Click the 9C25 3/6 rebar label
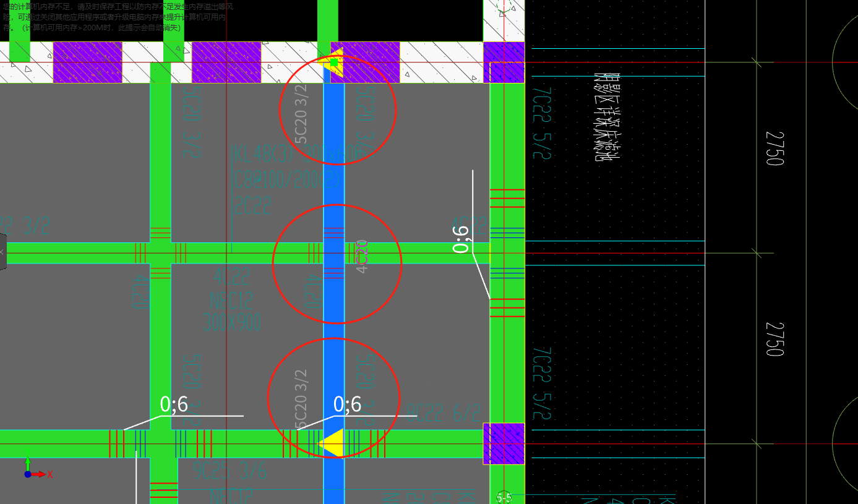Viewport: 858px width, 504px height. (x=230, y=472)
